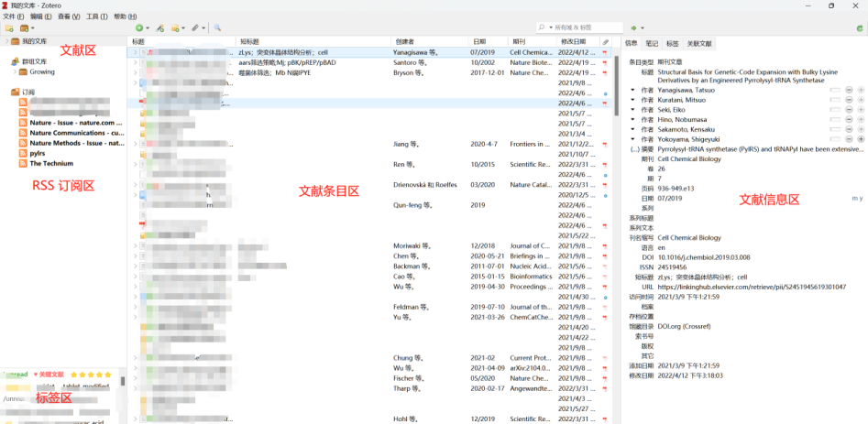This screenshot has height=424, width=868.
Task: Open creator type dropdown for Sakamoto, Kensaku
Action: pos(632,129)
